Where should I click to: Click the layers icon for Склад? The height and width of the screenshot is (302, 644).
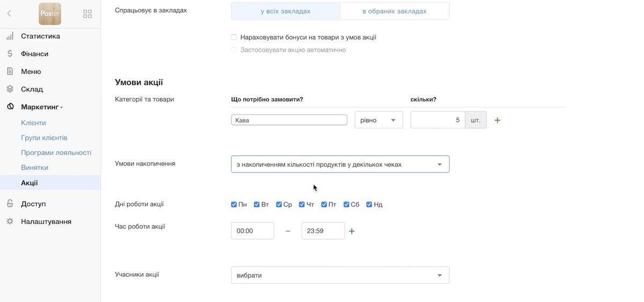click(x=10, y=89)
